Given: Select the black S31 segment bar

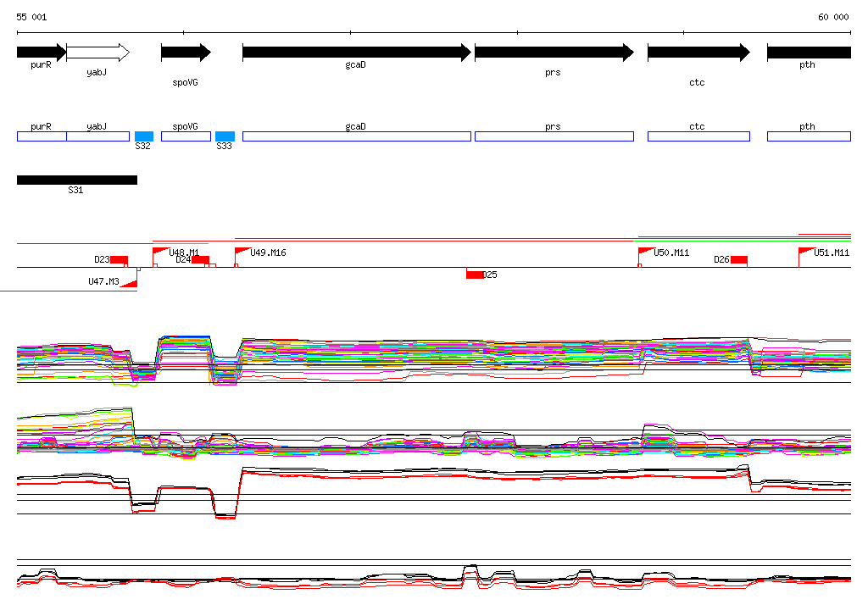Looking at the screenshot, I should click(77, 180).
